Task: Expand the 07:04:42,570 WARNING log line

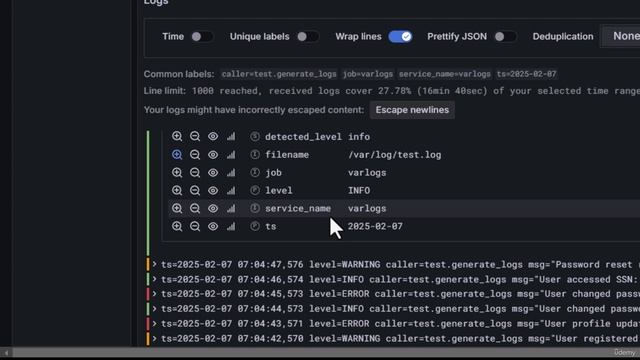Action: (155, 338)
